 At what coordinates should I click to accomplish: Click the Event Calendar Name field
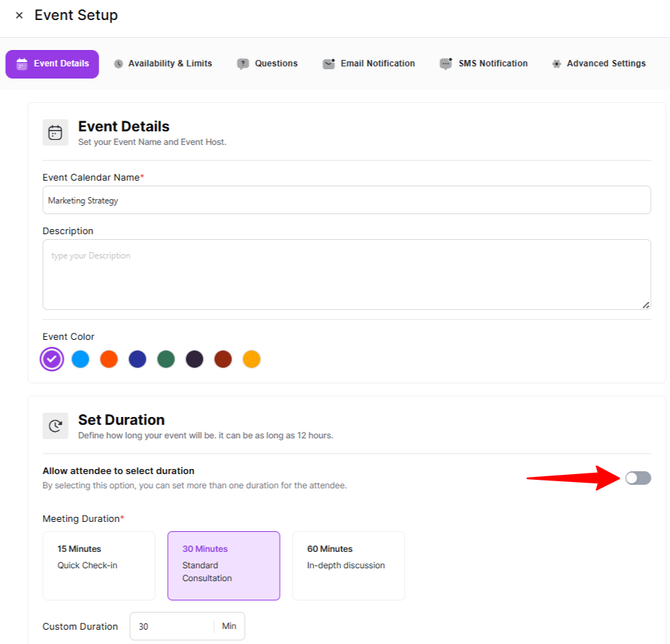[346, 201]
